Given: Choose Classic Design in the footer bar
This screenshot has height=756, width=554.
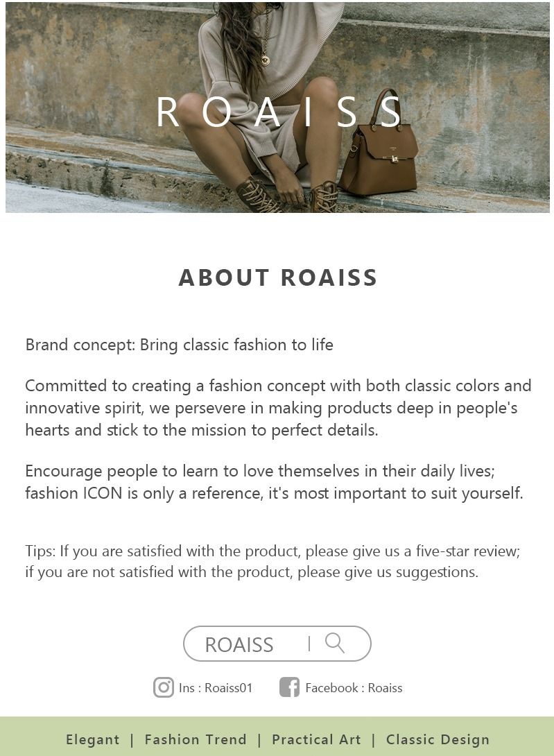Looking at the screenshot, I should coord(438,739).
